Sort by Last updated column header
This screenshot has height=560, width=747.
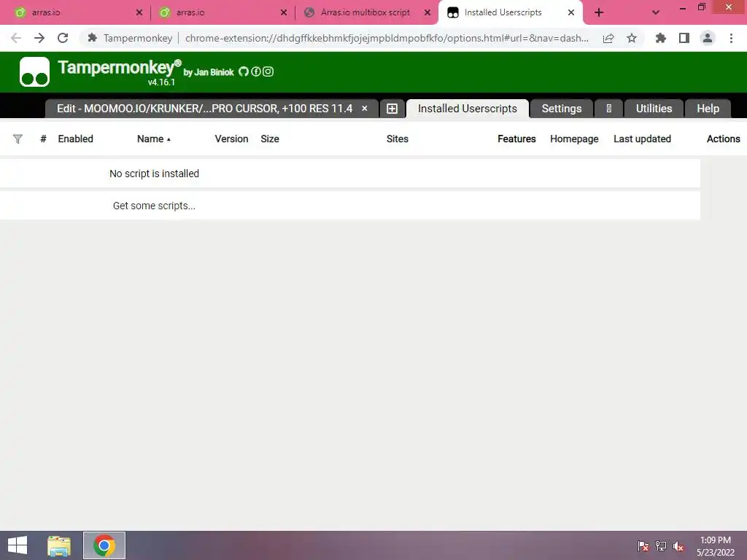tap(642, 139)
